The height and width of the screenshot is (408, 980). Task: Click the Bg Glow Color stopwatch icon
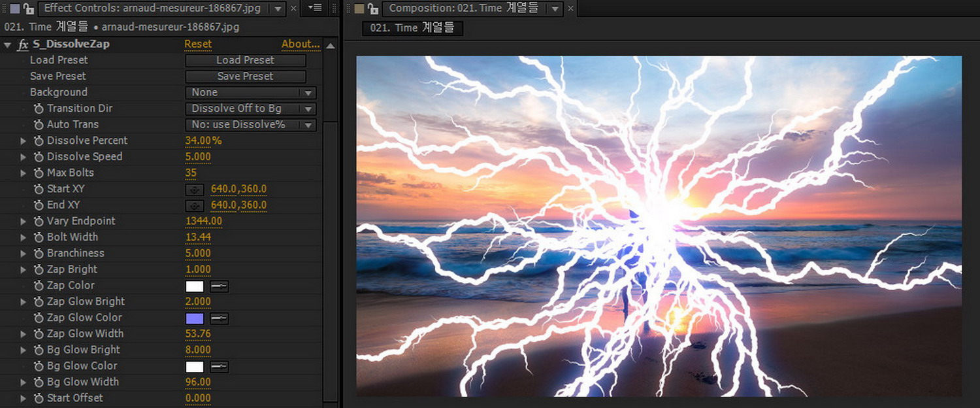[x=39, y=366]
